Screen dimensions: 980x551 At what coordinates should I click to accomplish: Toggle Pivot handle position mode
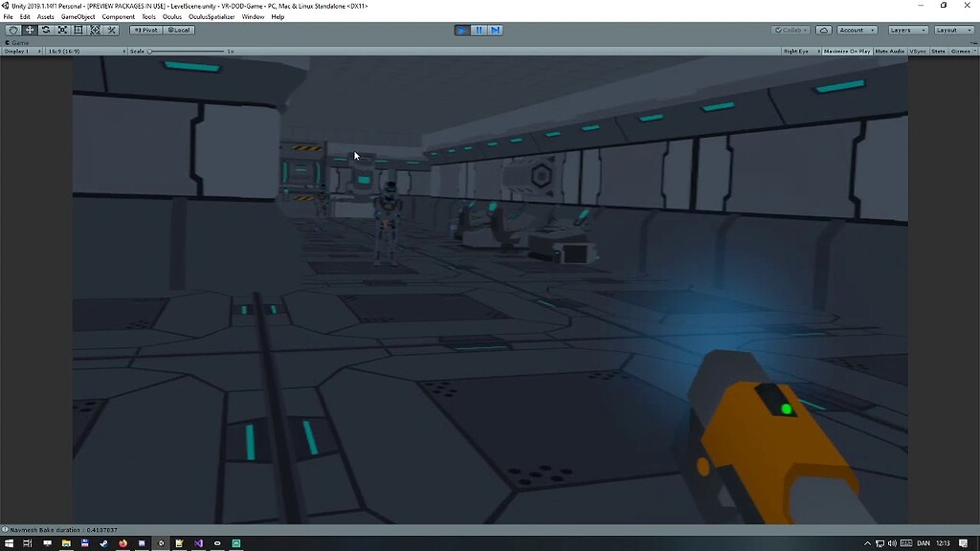click(145, 30)
